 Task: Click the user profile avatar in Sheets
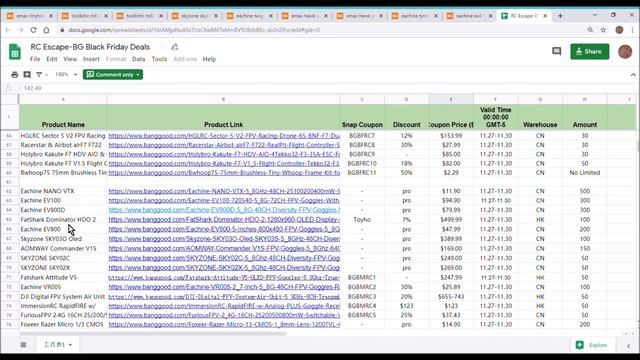[625, 52]
